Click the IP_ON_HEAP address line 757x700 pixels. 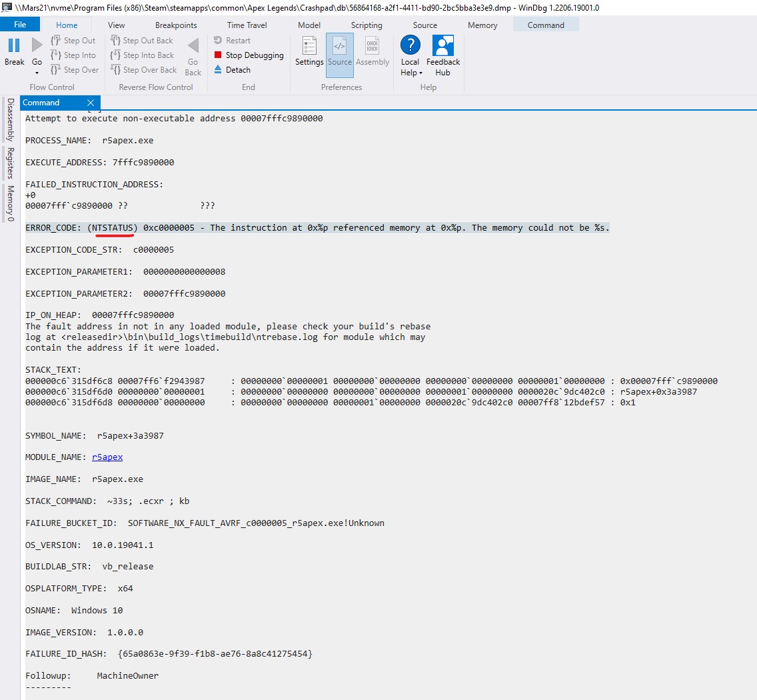pyautogui.click(x=99, y=315)
